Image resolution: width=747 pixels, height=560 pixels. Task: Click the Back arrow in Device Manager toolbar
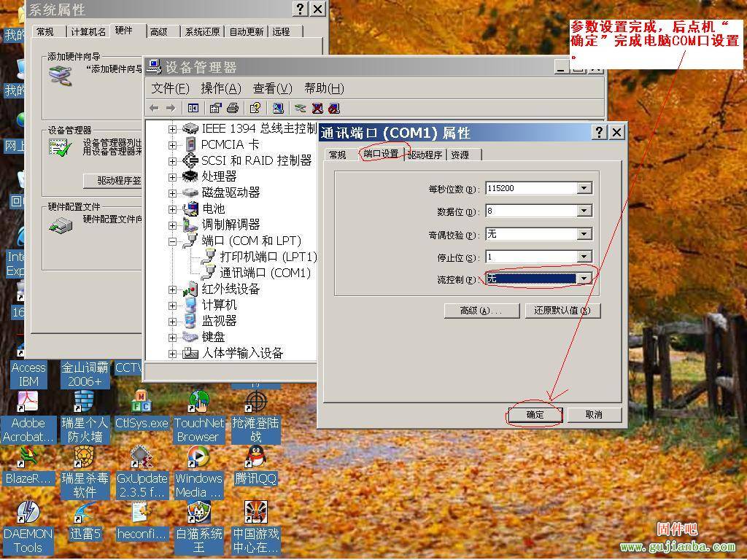pos(154,108)
